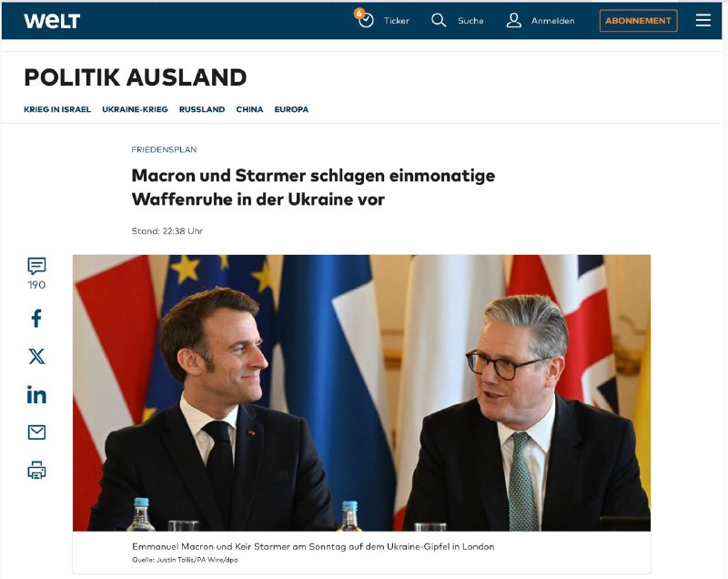This screenshot has height=579, width=728.
Task: Open the hamburger menu
Action: pyautogui.click(x=703, y=20)
